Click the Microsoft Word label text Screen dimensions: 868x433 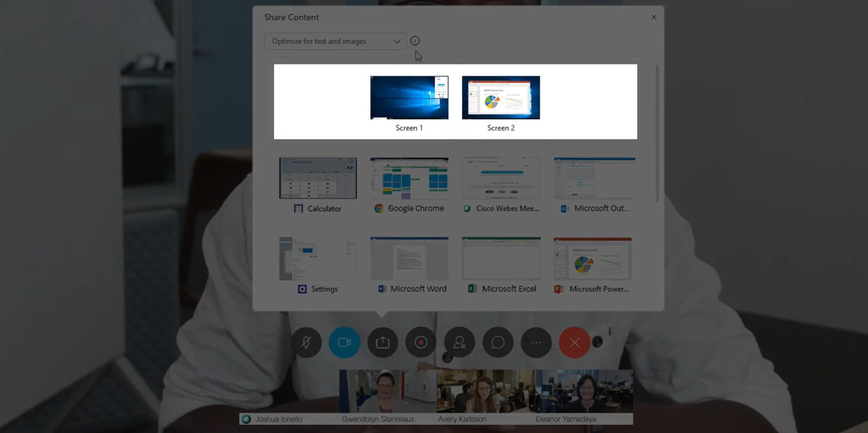(x=419, y=289)
